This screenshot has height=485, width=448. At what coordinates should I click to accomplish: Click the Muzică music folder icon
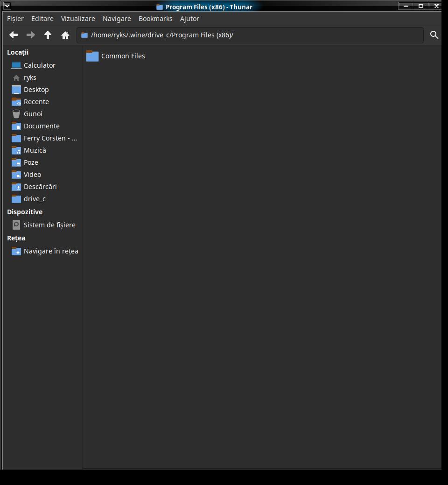(x=16, y=150)
